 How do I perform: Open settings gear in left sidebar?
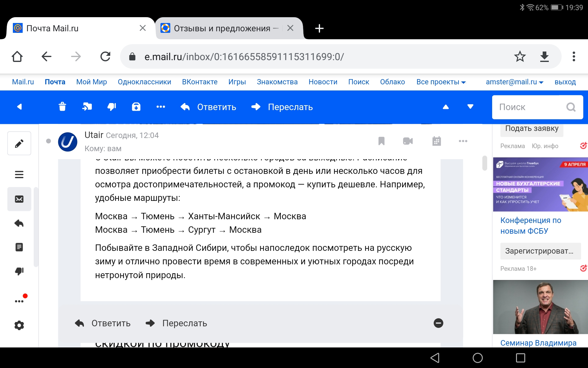click(19, 325)
